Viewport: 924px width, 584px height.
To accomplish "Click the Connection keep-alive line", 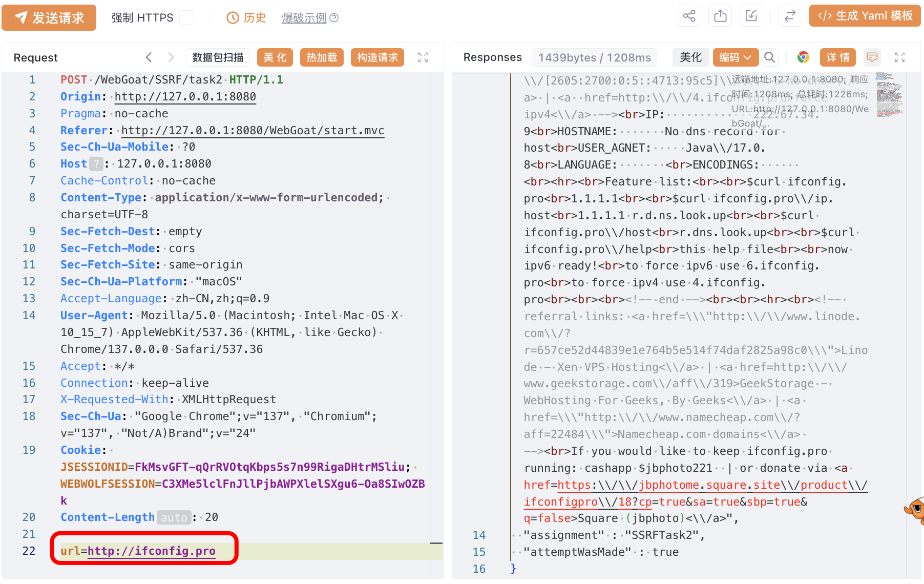I will (135, 383).
